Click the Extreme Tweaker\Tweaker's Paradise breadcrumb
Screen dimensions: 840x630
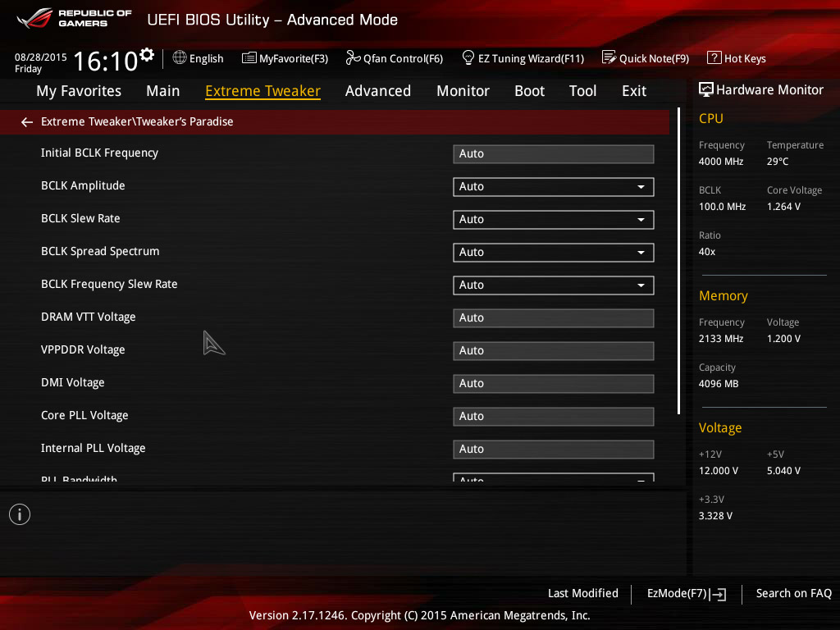click(x=137, y=121)
